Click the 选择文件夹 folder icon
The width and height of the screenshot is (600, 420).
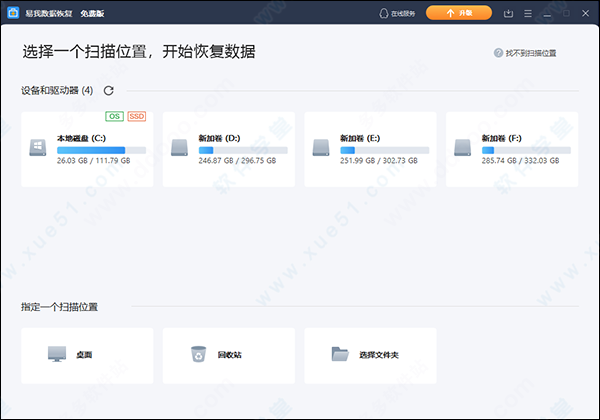340,354
